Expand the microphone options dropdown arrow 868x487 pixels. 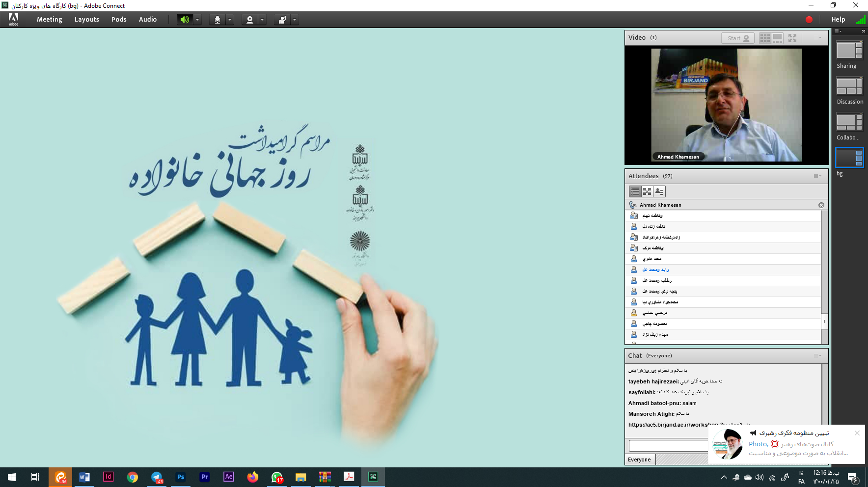pos(230,20)
